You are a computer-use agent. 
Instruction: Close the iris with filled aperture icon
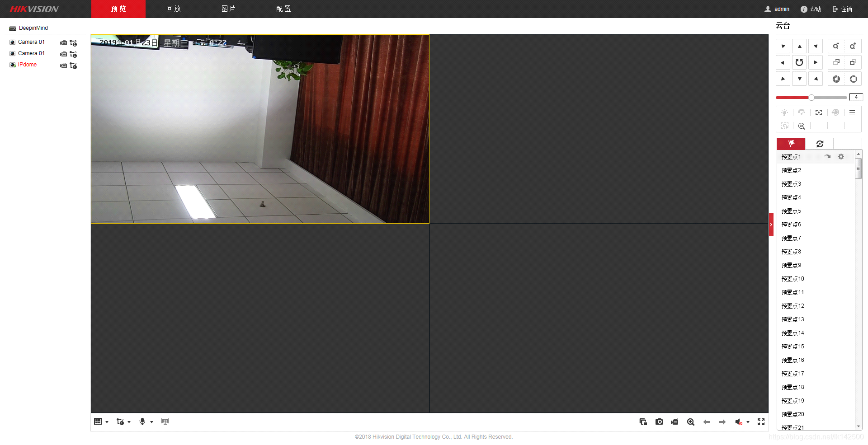pyautogui.click(x=836, y=79)
